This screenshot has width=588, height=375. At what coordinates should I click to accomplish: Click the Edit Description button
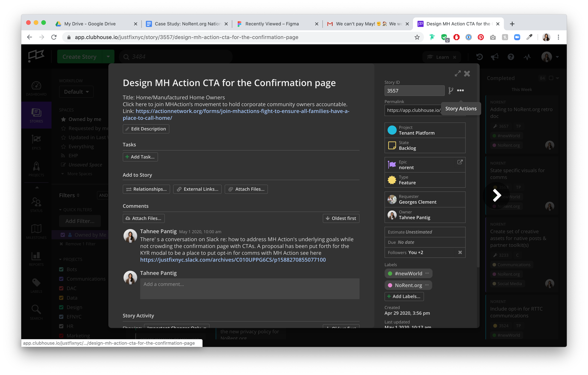(146, 129)
